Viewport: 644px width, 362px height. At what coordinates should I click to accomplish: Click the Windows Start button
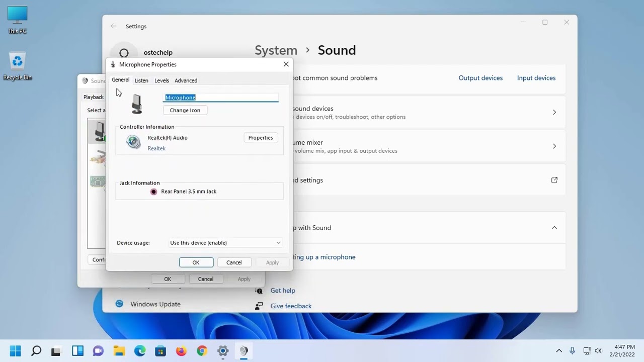point(15,351)
